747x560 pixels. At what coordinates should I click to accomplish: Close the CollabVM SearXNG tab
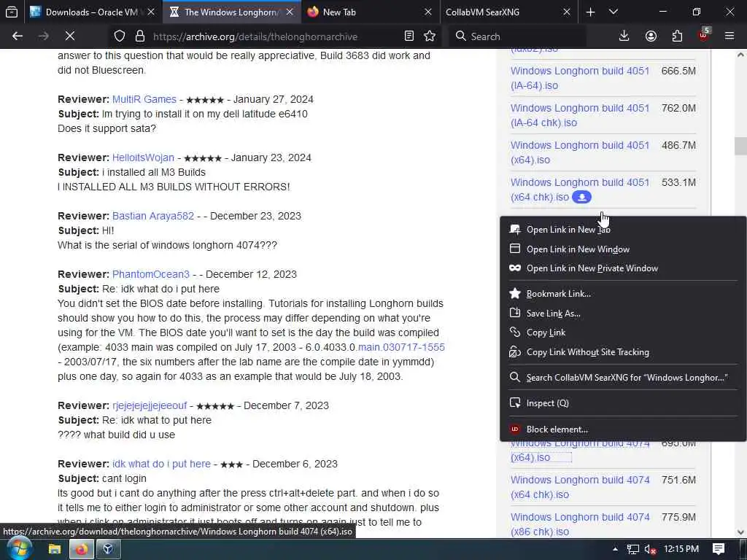[x=566, y=12]
